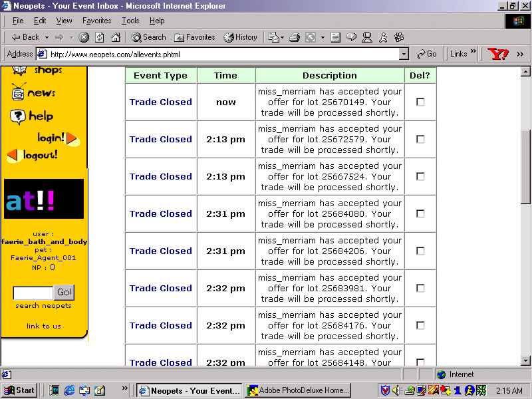This screenshot has height=399, width=532.
Task: Click the Go button
Action: (x=427, y=54)
